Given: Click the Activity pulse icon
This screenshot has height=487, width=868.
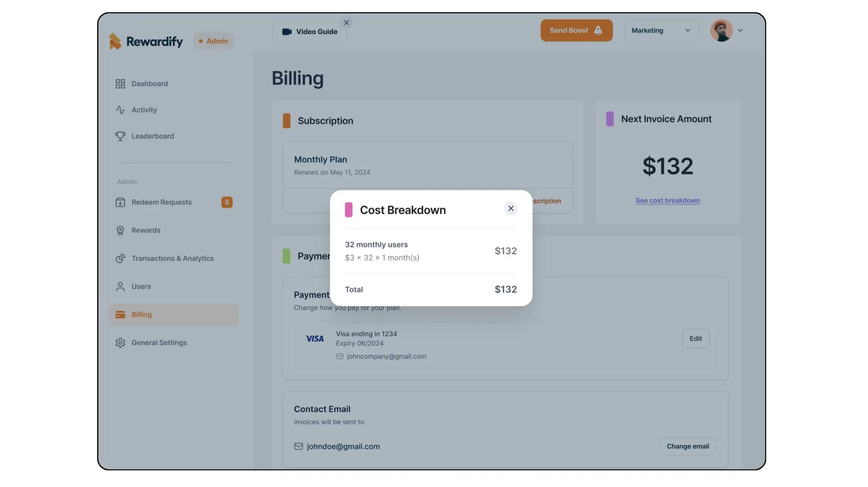Looking at the screenshot, I should [120, 110].
